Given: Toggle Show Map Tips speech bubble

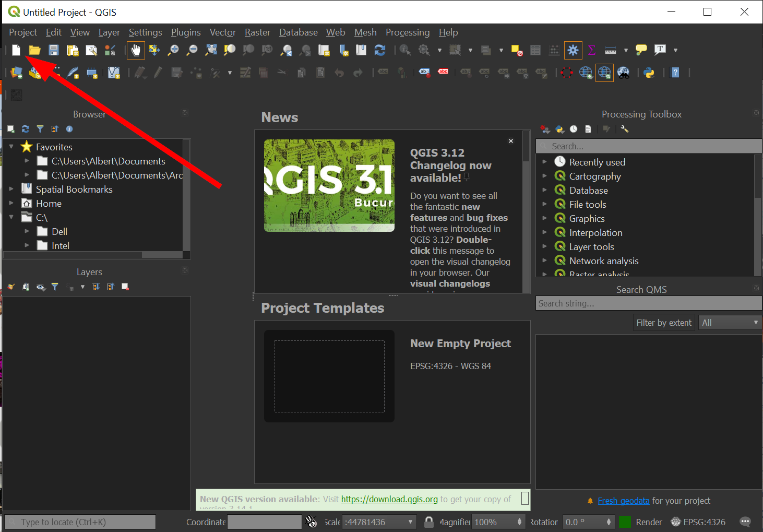Looking at the screenshot, I should [641, 50].
